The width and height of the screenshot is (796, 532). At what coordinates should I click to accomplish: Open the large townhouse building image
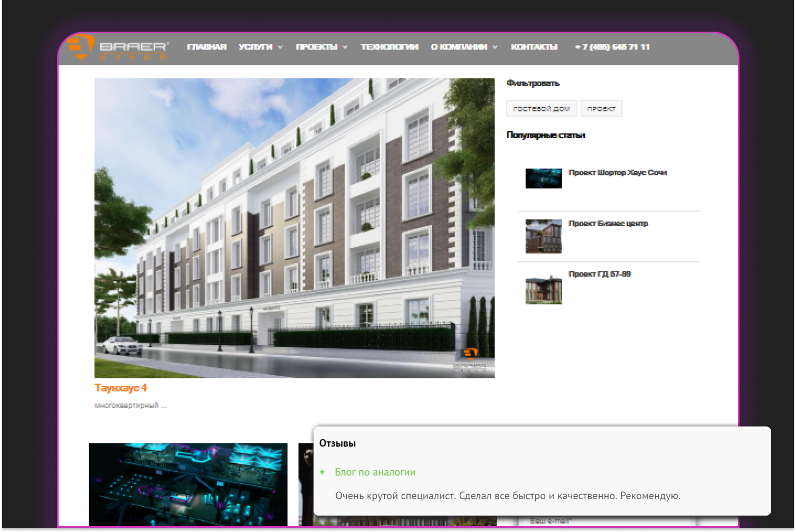coord(295,228)
